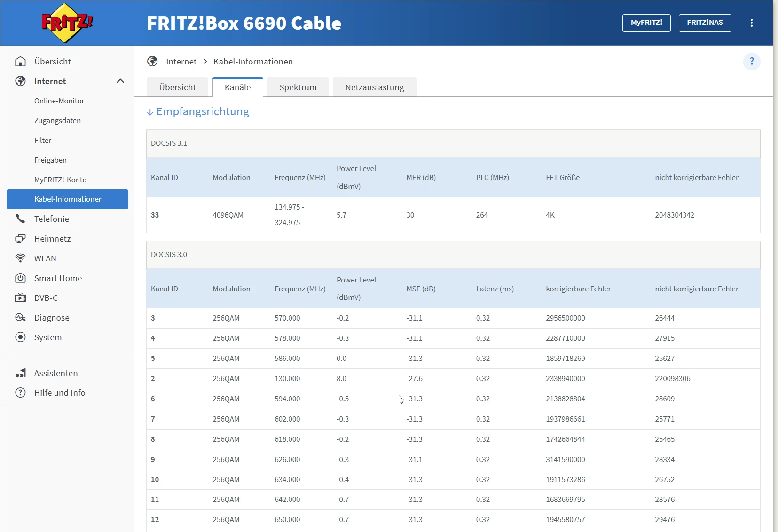
Task: Click the Übersicht home icon in sidebar
Action: click(20, 62)
